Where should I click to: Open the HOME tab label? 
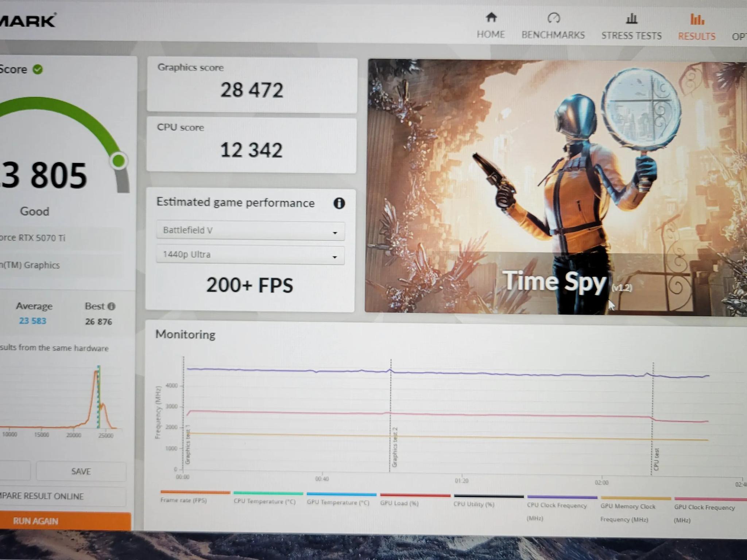click(491, 35)
